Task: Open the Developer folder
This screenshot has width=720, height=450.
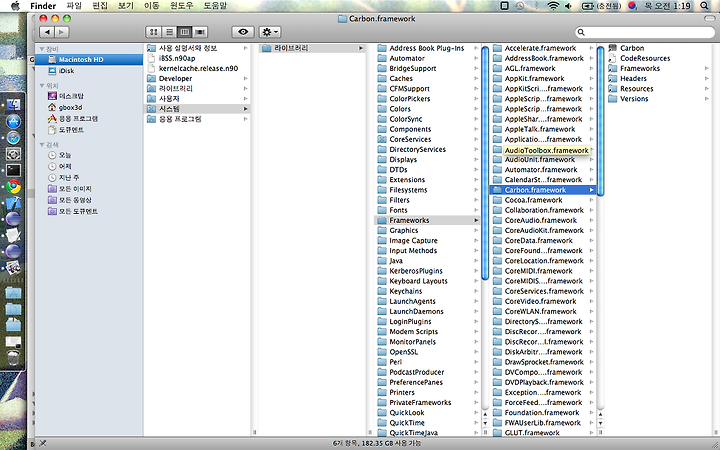Action: [197, 79]
